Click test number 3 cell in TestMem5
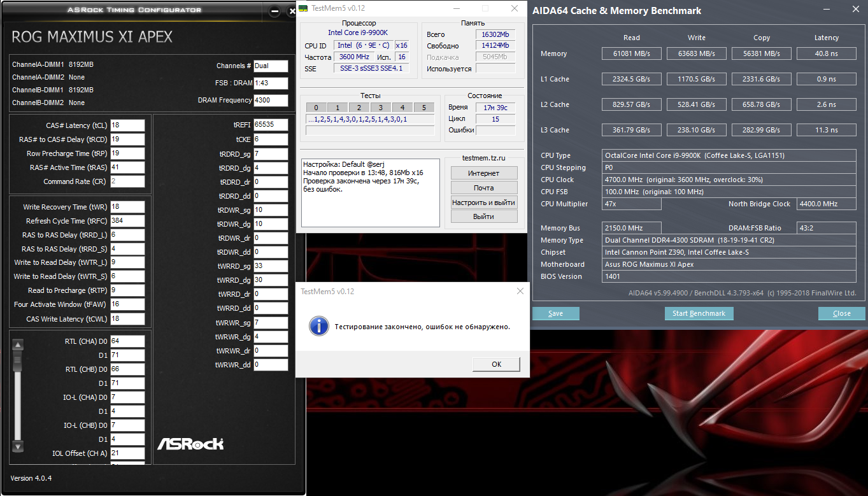This screenshot has height=496, width=868. (x=381, y=108)
